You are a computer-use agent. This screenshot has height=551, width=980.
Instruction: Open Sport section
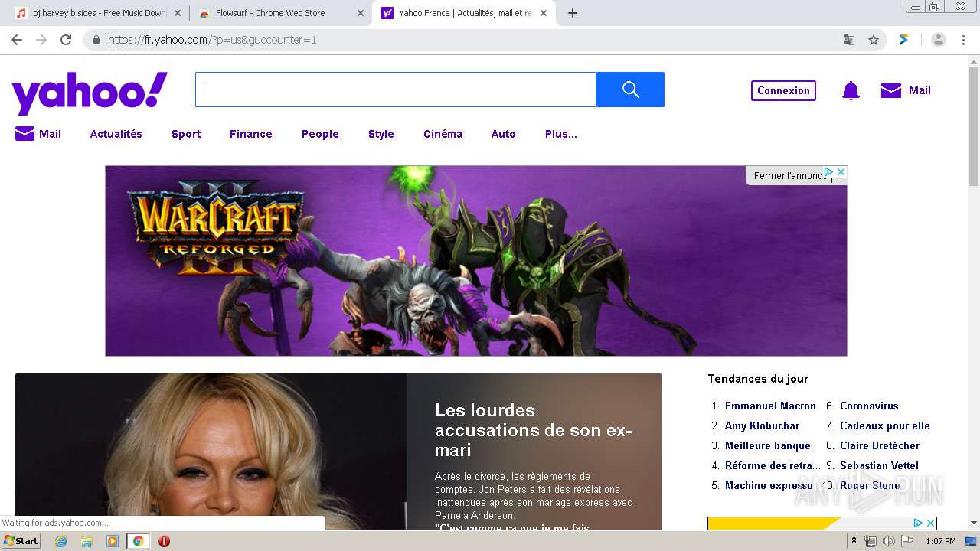pos(186,134)
